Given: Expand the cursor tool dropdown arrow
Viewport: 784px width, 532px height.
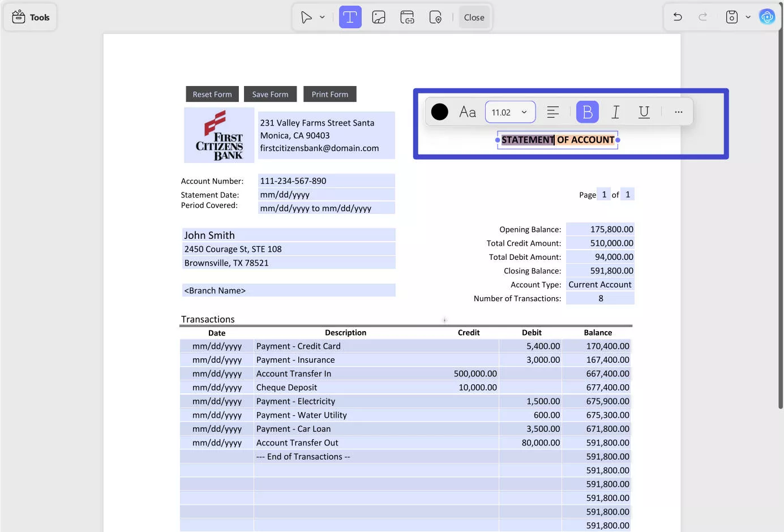Looking at the screenshot, I should click(x=322, y=18).
